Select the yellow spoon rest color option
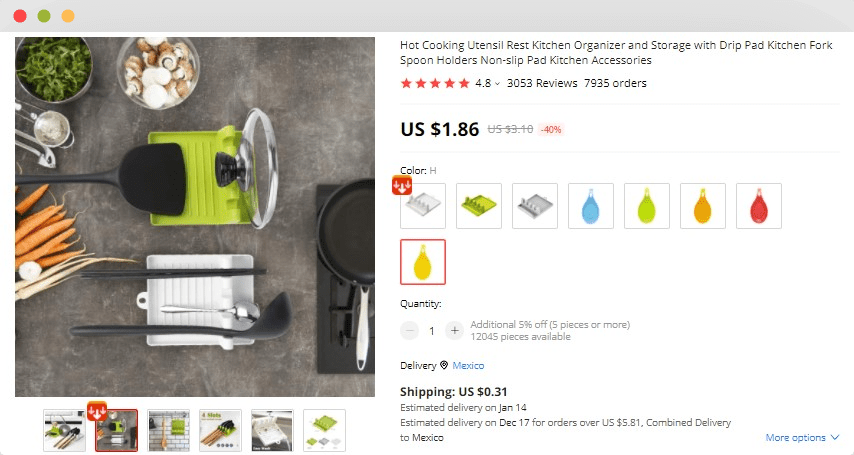Image resolution: width=854 pixels, height=455 pixels. click(423, 262)
